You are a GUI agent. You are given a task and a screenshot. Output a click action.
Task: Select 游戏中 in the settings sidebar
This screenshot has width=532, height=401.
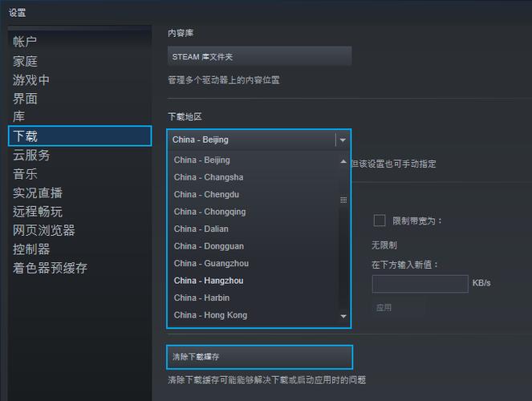31,80
